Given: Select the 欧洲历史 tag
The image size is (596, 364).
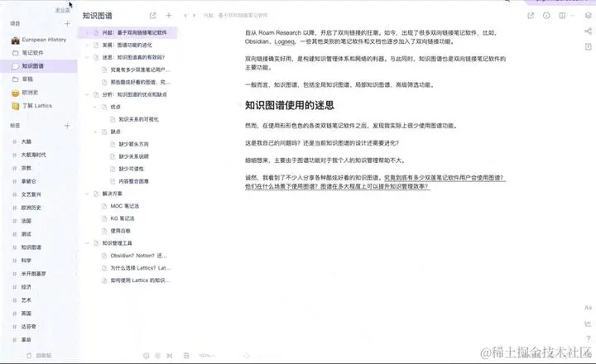Looking at the screenshot, I should pyautogui.click(x=31, y=208).
